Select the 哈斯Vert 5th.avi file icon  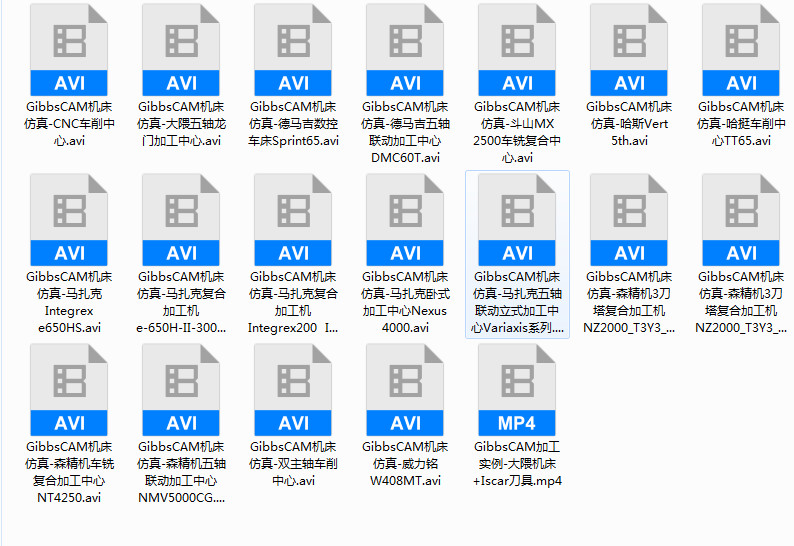[629, 50]
